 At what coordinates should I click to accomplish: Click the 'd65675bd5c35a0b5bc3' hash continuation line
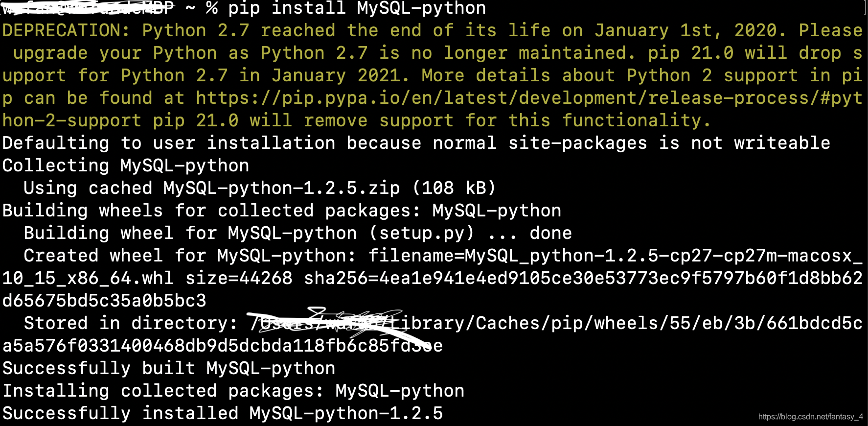point(104,301)
